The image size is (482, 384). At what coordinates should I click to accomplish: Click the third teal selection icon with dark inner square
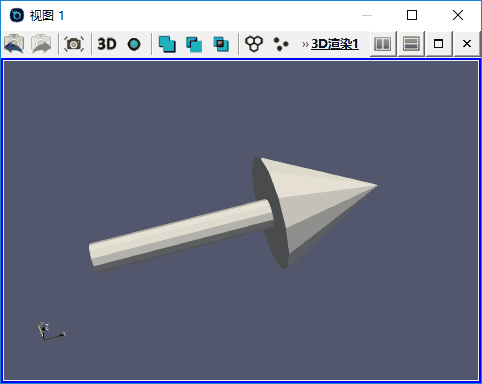tap(221, 44)
